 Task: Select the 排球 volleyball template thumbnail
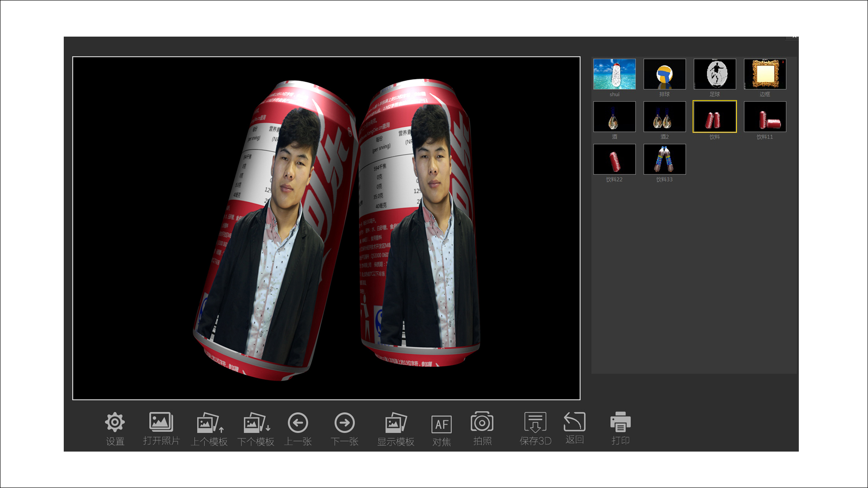[665, 74]
